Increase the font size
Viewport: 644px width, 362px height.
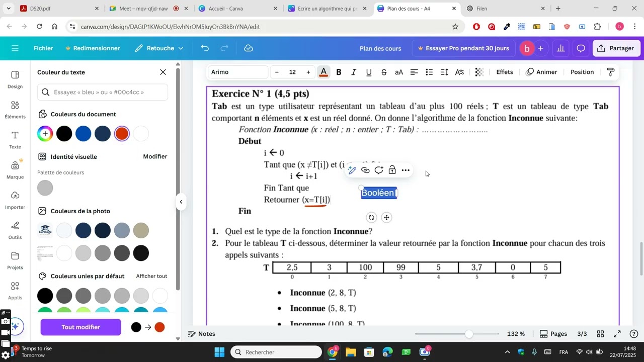click(x=308, y=72)
